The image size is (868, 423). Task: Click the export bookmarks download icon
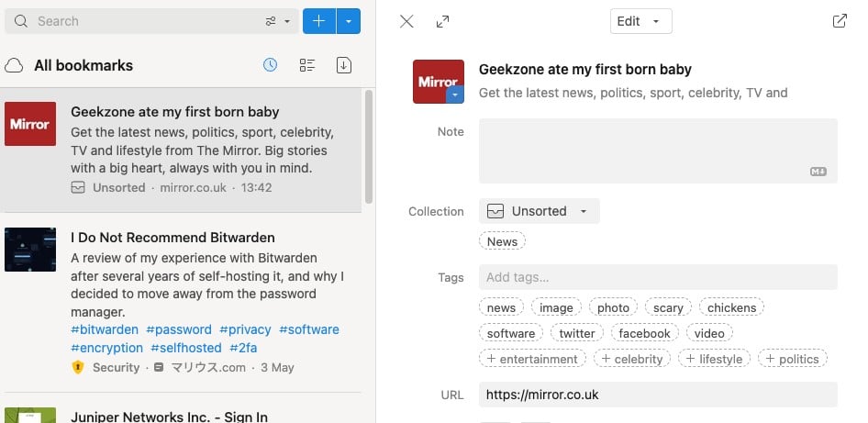[344, 65]
